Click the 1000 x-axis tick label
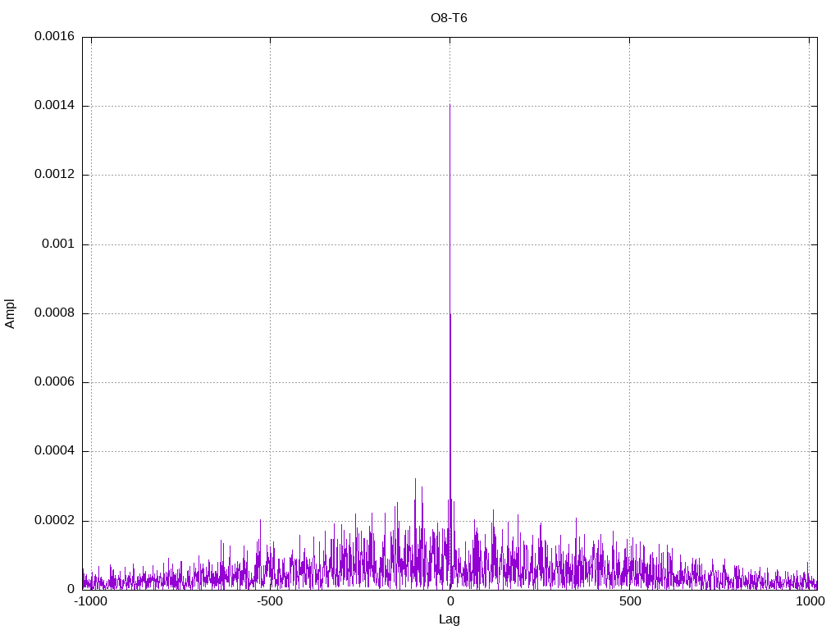This screenshot has width=840, height=630. (x=809, y=601)
